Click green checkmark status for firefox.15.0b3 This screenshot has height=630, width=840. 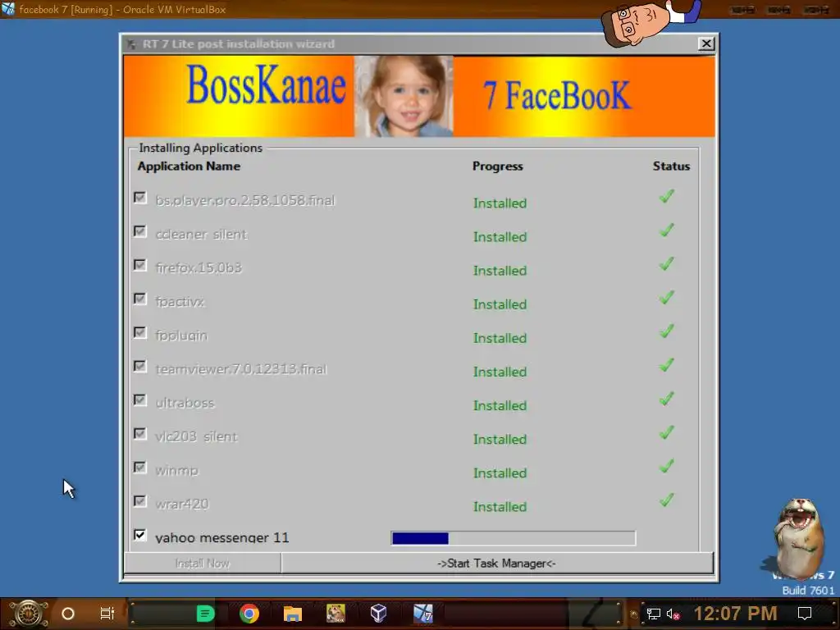[666, 264]
